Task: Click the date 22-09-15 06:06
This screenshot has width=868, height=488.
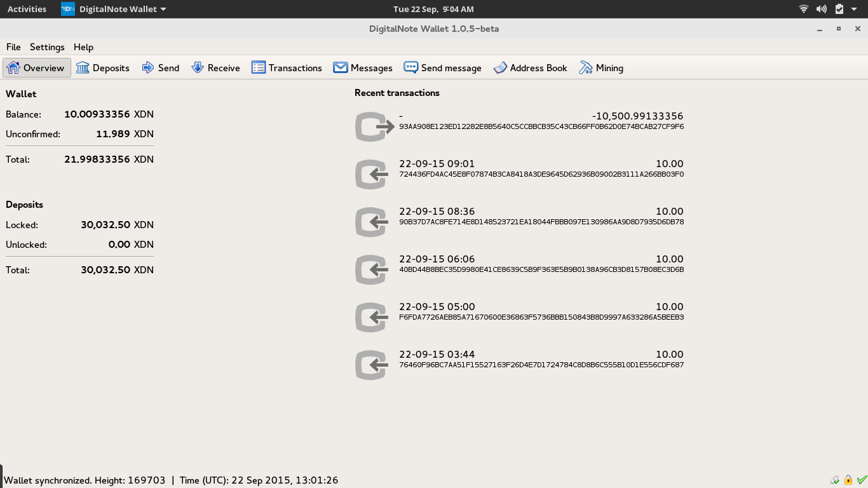Action: tap(437, 259)
